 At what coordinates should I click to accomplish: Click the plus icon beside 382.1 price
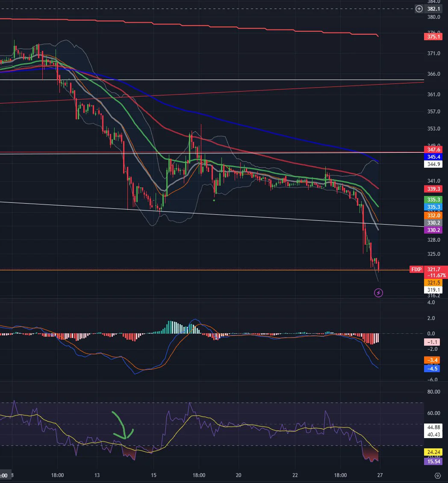(x=419, y=9)
